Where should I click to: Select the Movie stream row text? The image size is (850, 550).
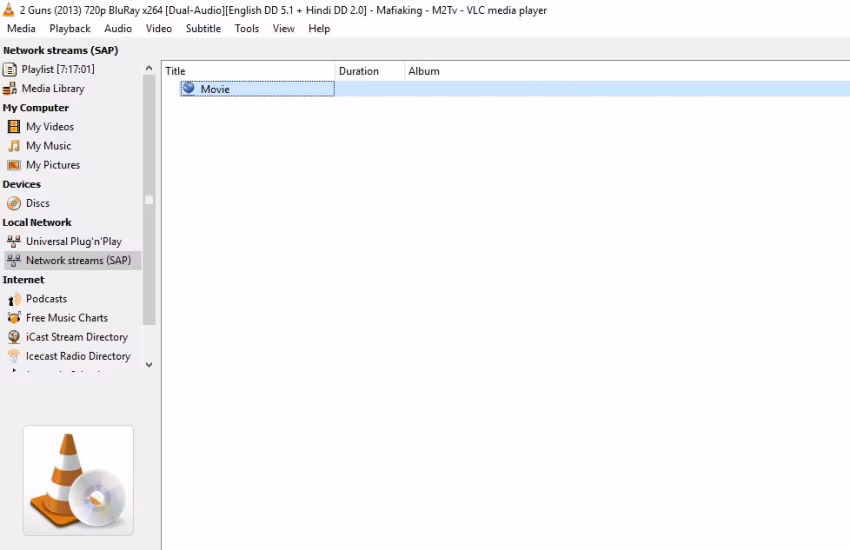[x=215, y=89]
